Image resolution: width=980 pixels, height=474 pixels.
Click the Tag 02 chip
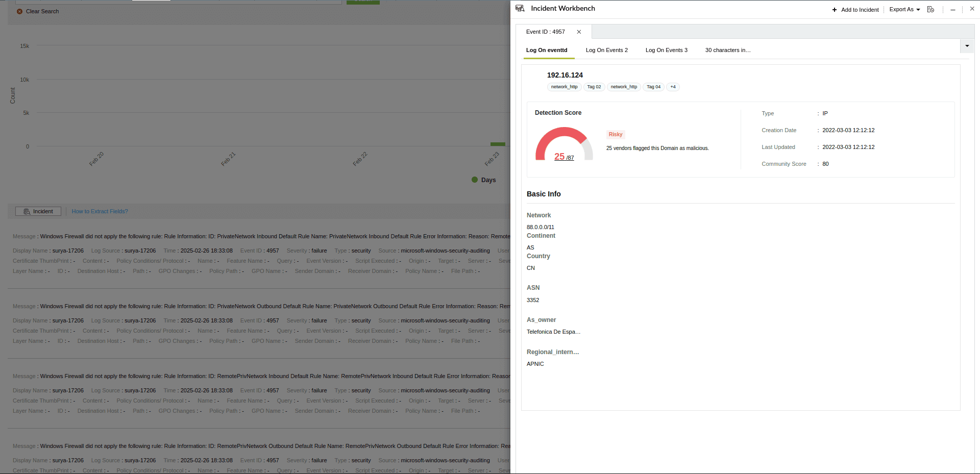click(594, 87)
